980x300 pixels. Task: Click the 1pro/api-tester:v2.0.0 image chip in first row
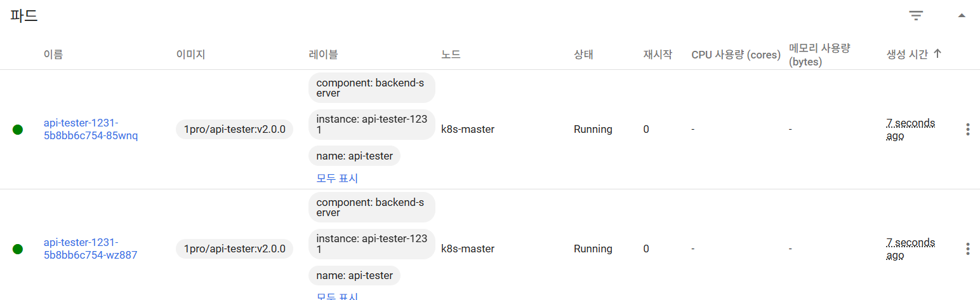click(234, 130)
